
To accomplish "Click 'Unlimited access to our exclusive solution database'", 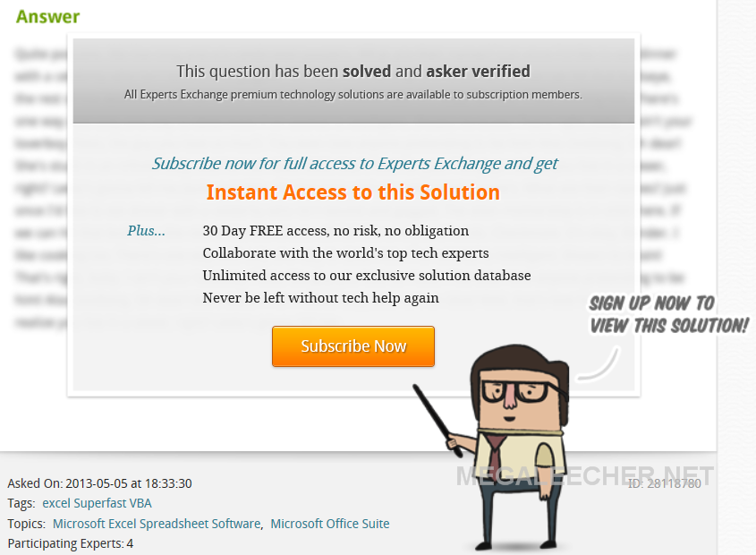I will 367,275.
